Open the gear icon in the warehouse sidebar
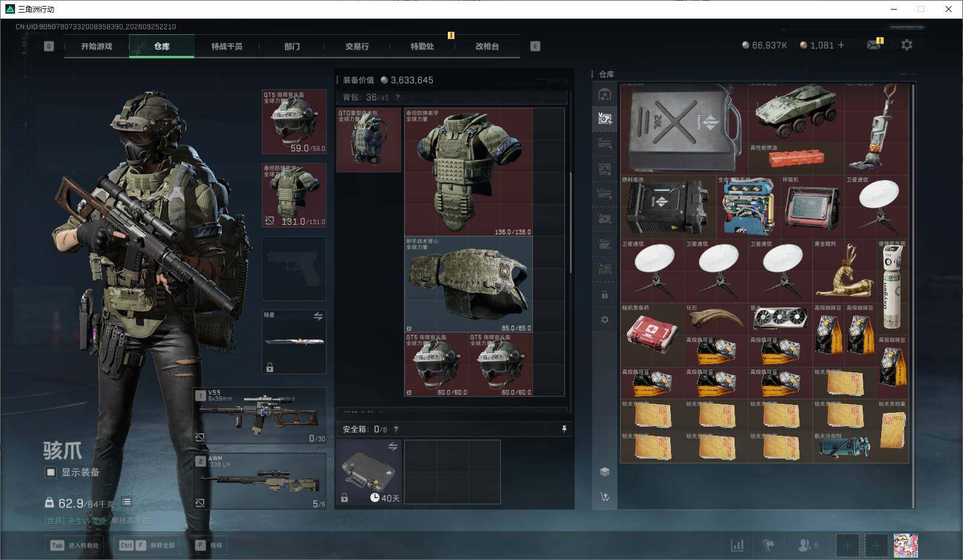The height and width of the screenshot is (560, 963). [x=605, y=320]
